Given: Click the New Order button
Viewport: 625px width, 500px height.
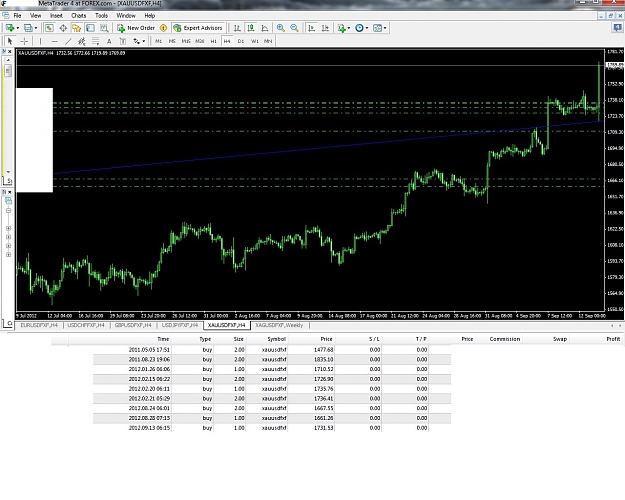Looking at the screenshot, I should [x=136, y=28].
